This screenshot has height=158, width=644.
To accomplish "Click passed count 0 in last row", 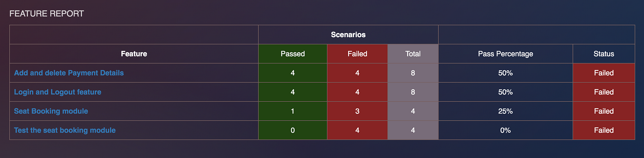I will point(293,130).
